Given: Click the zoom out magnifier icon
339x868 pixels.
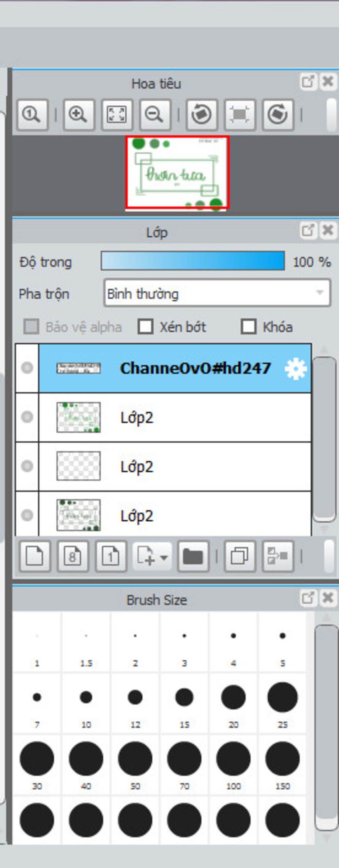Looking at the screenshot, I should (x=155, y=115).
